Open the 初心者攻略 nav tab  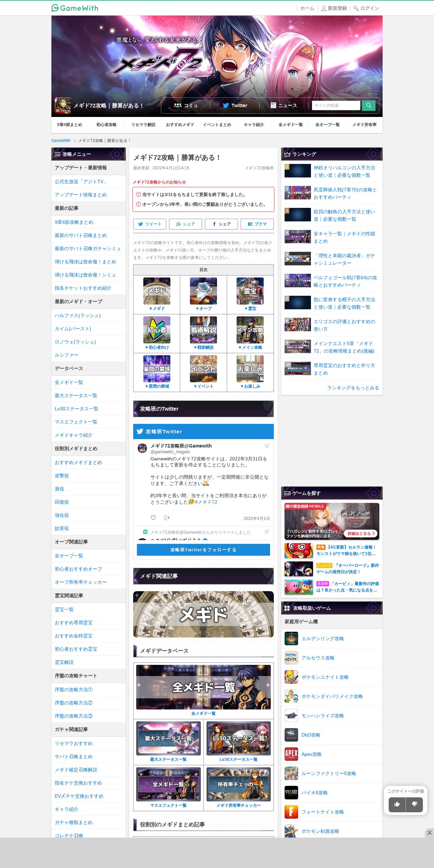point(106,125)
